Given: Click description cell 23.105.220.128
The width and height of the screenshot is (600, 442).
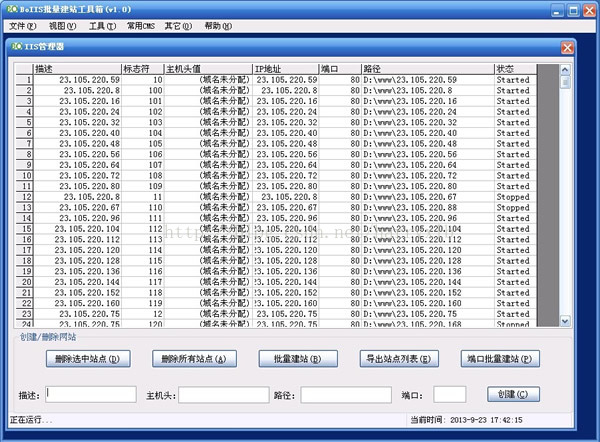Looking at the screenshot, I should click(77, 261).
